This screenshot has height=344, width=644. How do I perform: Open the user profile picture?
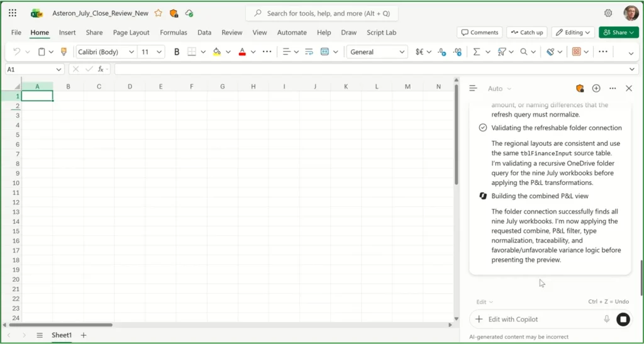[631, 13]
